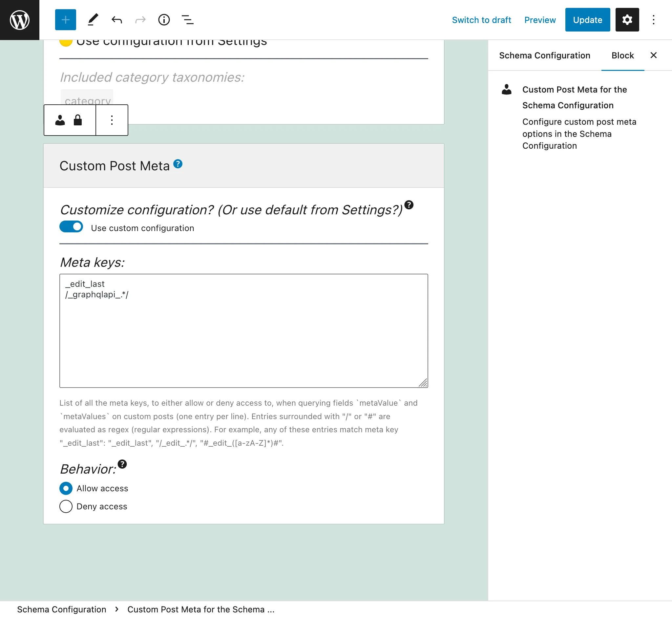
Task: Click the redo arrow icon
Action: point(141,19)
